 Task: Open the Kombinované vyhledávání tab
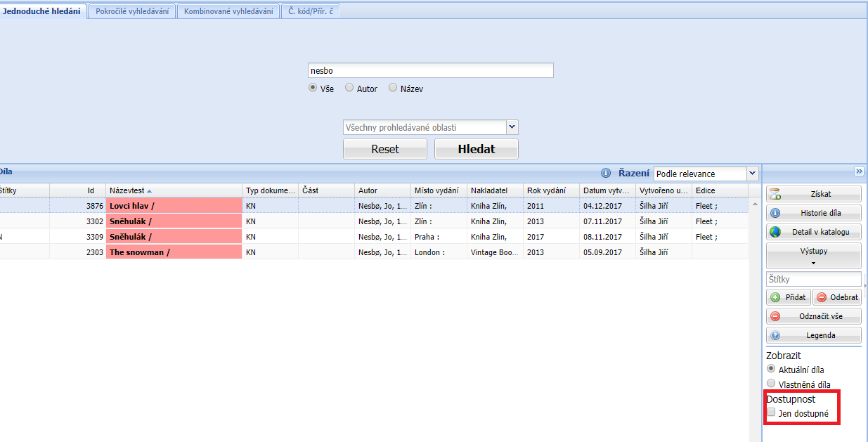click(x=228, y=11)
